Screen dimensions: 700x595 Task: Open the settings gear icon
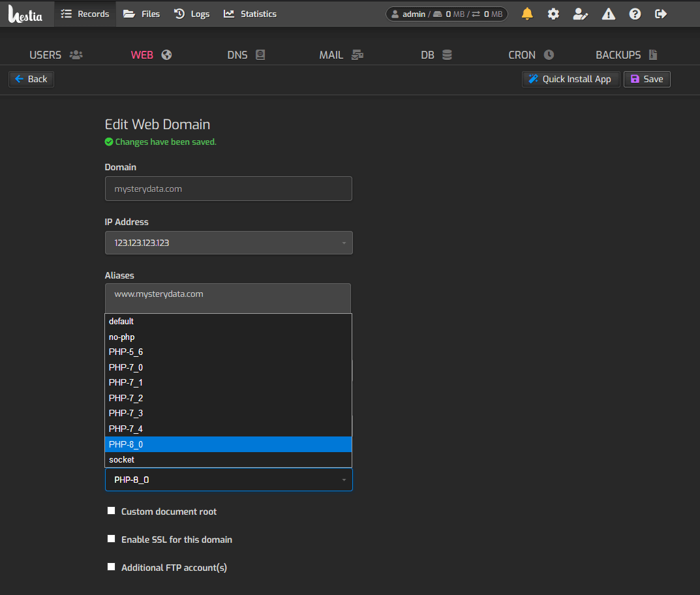553,13
